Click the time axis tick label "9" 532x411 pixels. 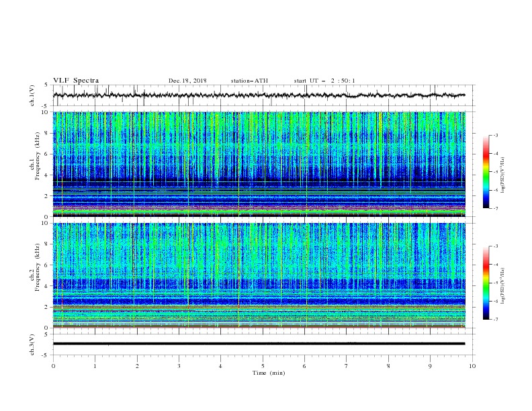pos(430,366)
